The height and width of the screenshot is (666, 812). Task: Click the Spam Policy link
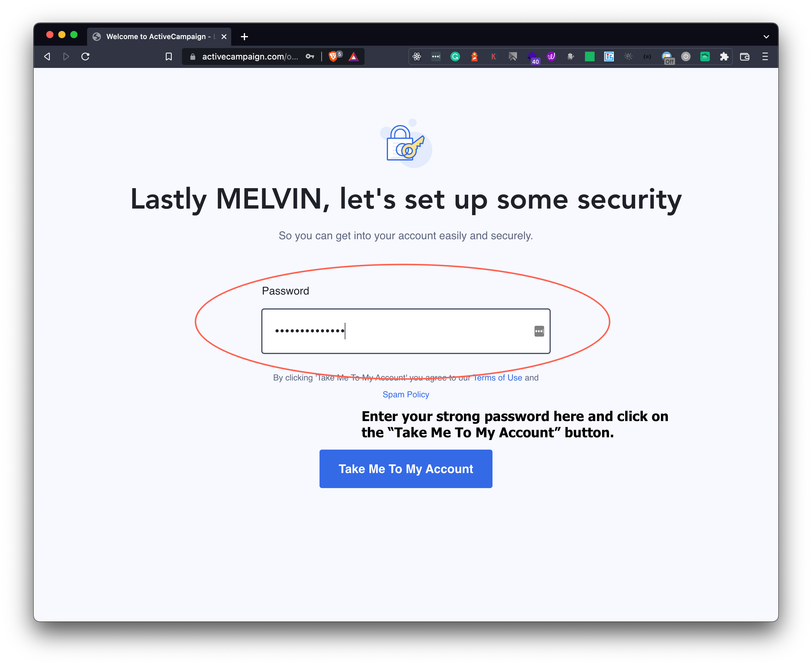click(405, 393)
